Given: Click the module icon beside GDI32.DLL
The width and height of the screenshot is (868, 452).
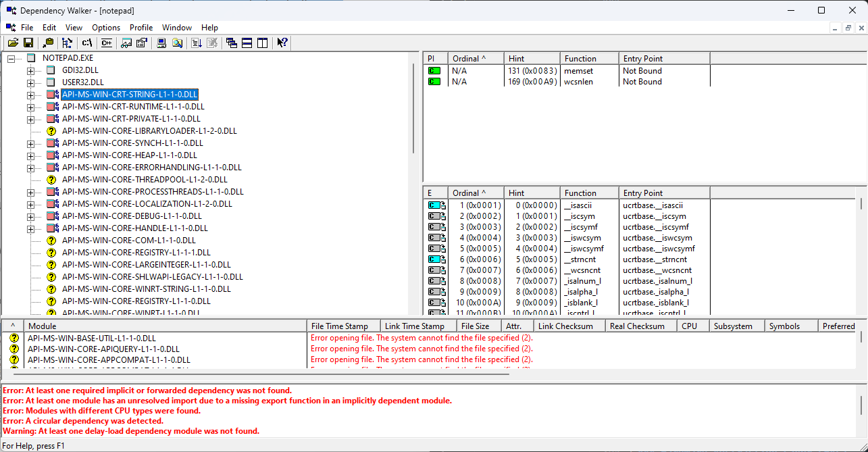Looking at the screenshot, I should [51, 70].
